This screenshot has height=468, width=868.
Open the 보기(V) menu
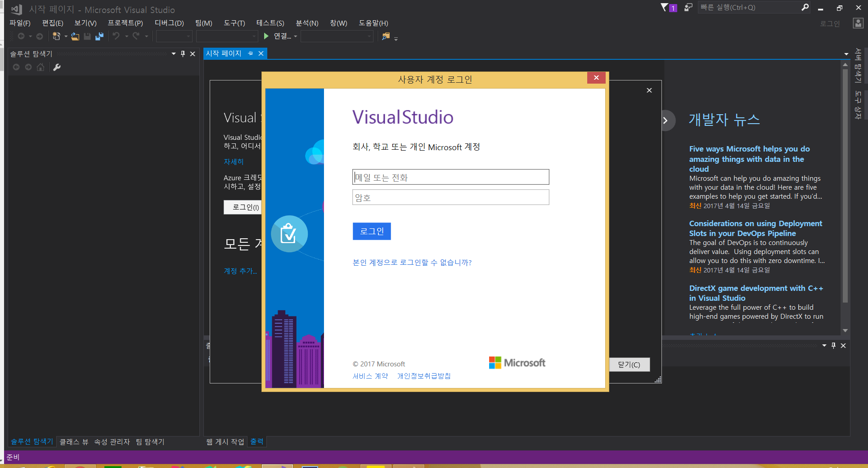click(x=85, y=23)
